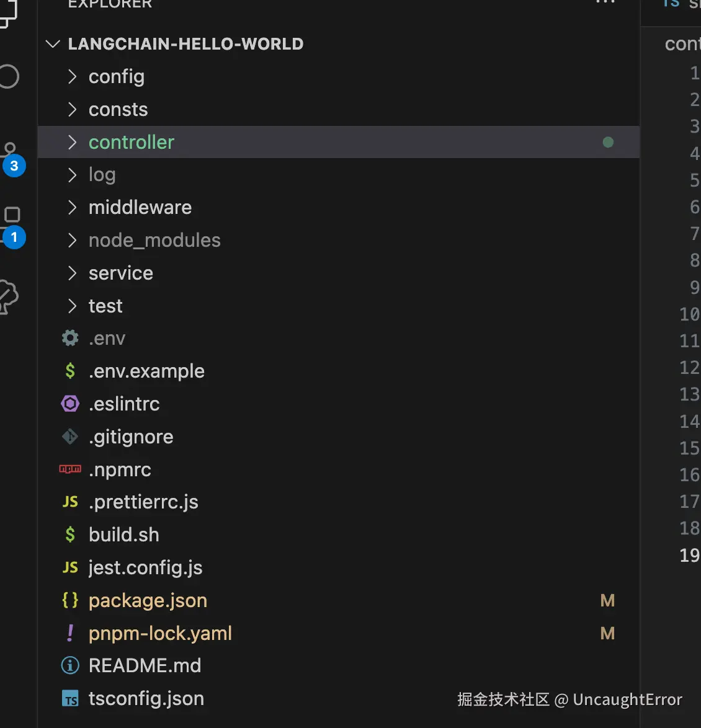Click line number 19 in the editor gutter

[689, 555]
